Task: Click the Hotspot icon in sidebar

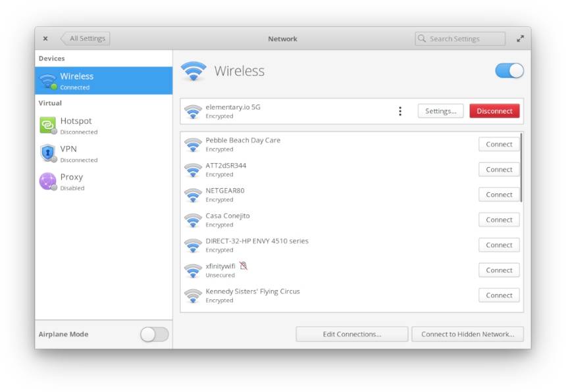Action: 47,125
